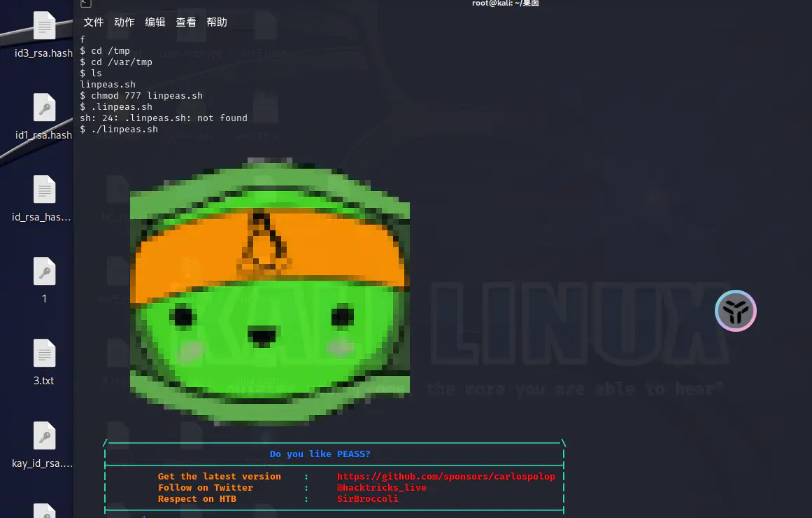Click the 'Respect on HTB' label
812x518 pixels.
[197, 499]
